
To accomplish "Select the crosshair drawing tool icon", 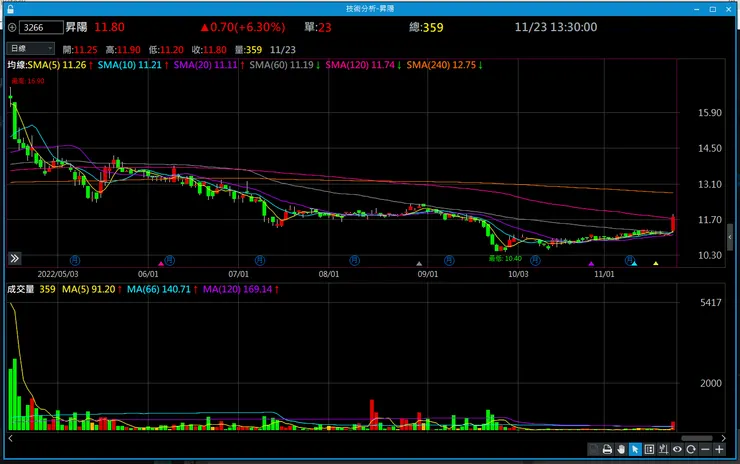I will 663,449.
